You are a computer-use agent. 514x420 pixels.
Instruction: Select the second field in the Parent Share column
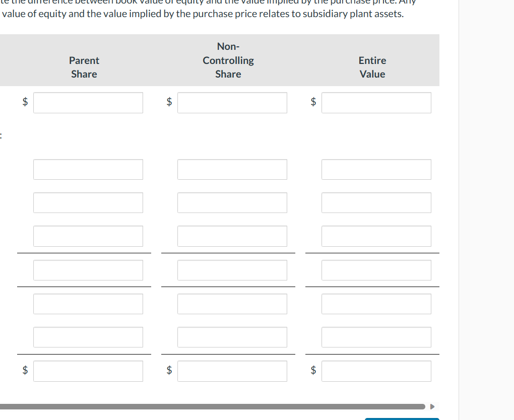[x=88, y=202]
